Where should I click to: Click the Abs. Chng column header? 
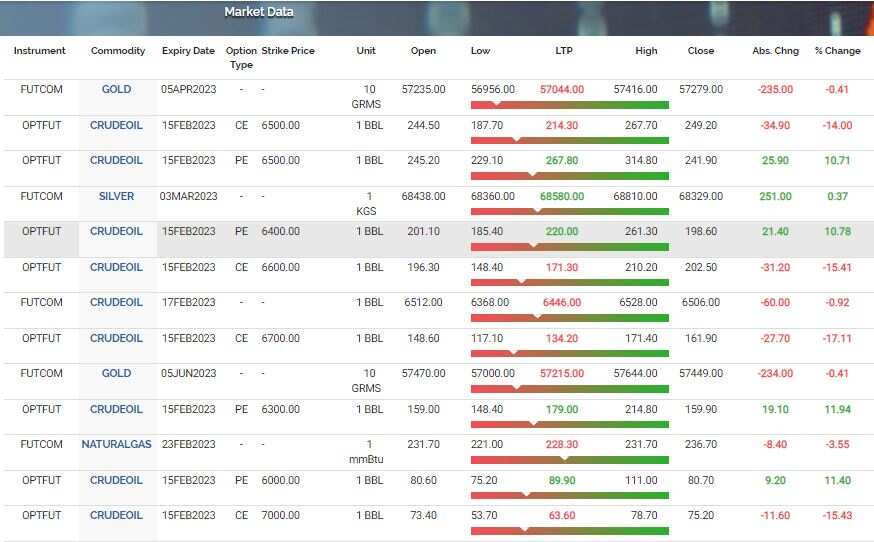[775, 51]
